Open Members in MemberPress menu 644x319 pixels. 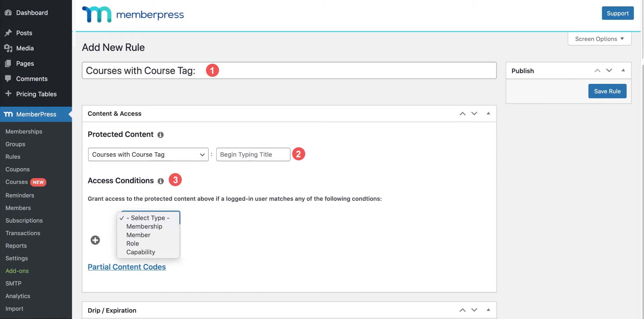[18, 208]
